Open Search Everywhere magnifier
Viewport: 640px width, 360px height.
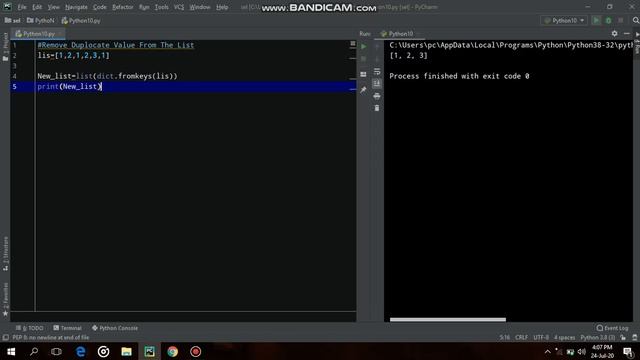tap(636, 20)
